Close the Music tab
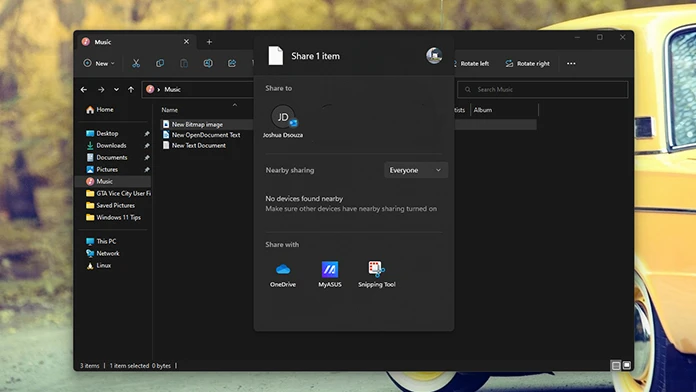The height and width of the screenshot is (392, 696). (186, 42)
